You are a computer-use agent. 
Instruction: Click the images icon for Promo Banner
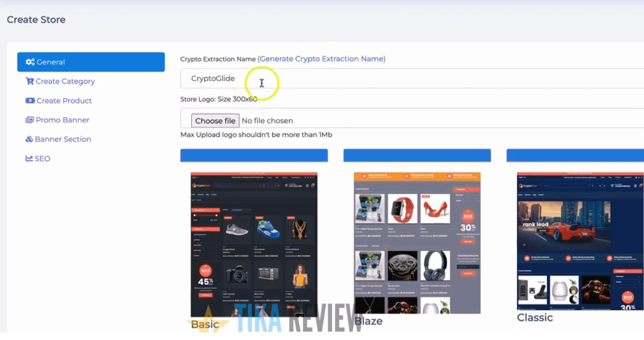[30, 120]
